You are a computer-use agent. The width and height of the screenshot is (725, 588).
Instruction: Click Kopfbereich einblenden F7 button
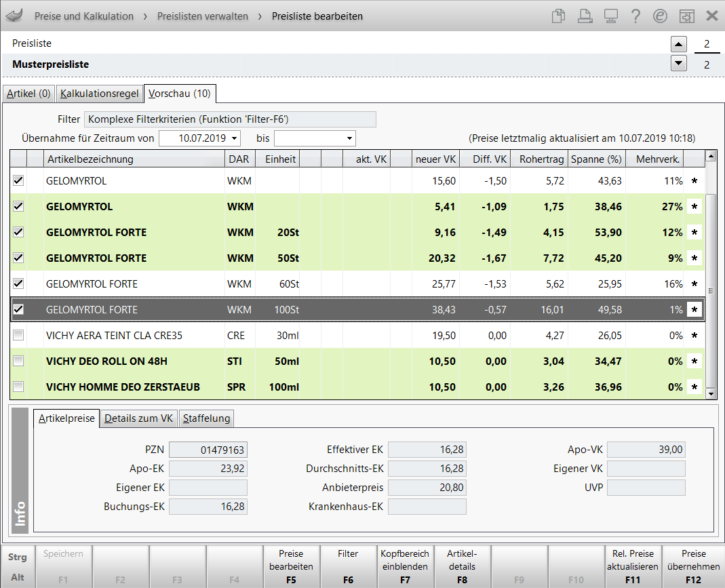(x=405, y=567)
